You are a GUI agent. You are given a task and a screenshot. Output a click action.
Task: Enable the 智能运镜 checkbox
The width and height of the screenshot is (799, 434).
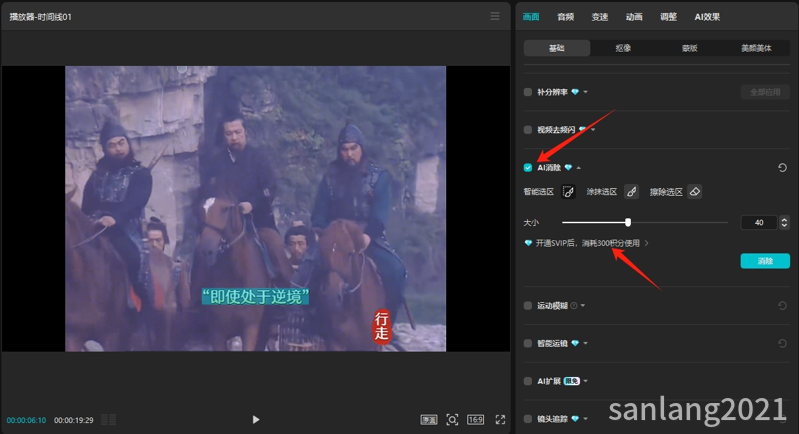click(x=528, y=343)
